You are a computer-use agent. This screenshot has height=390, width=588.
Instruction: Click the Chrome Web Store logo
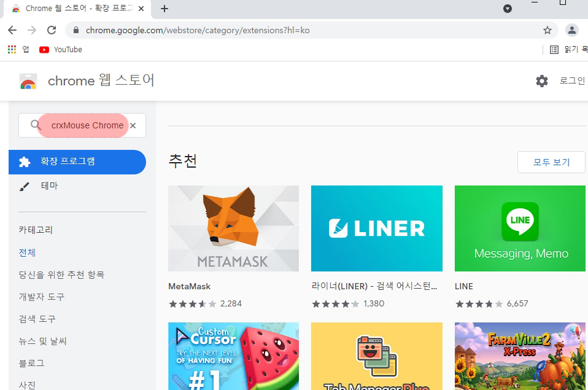(28, 81)
